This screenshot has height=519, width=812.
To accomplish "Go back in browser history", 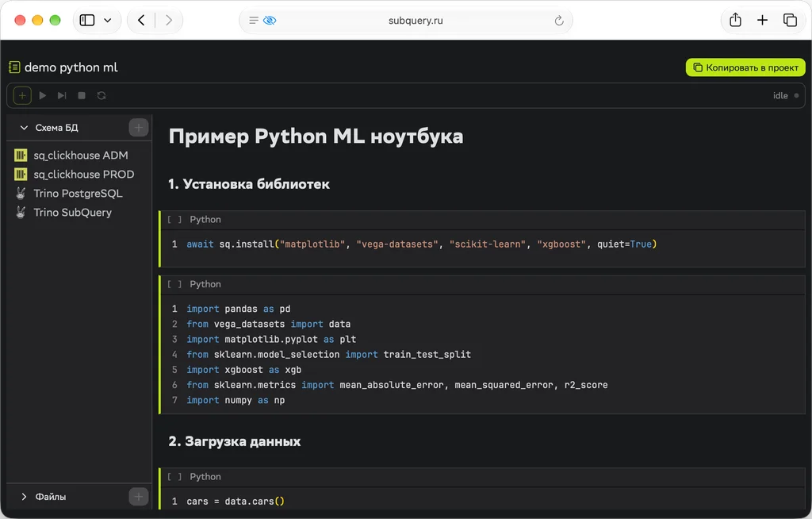I will 141,20.
